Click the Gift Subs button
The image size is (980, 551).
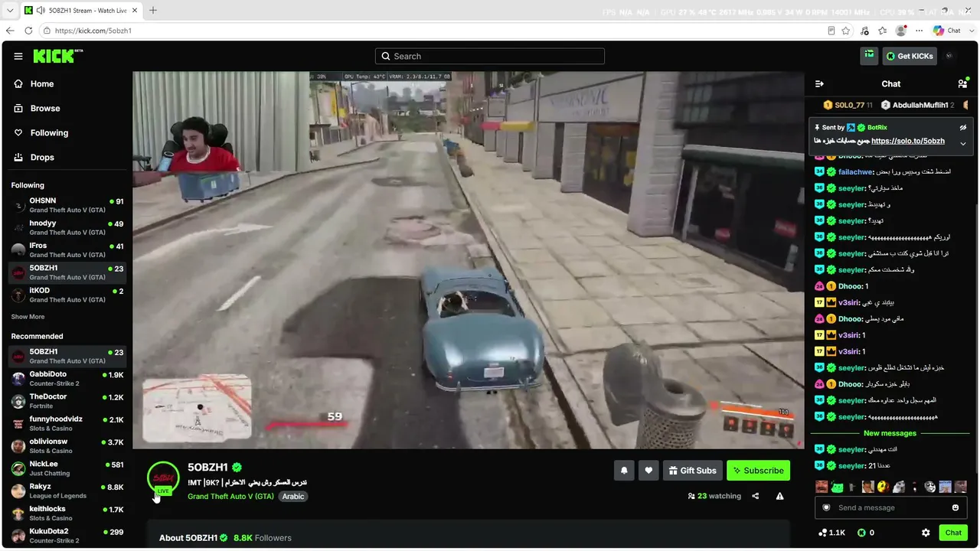pos(692,471)
